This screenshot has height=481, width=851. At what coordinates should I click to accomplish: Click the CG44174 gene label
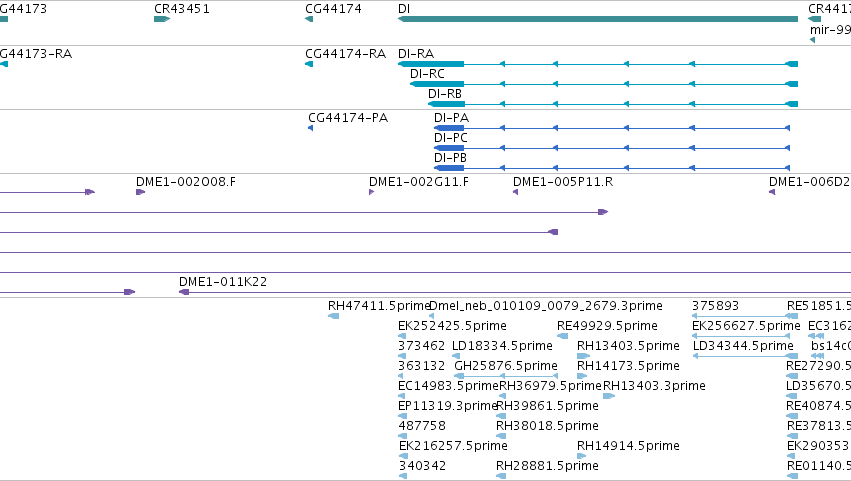[x=333, y=9]
